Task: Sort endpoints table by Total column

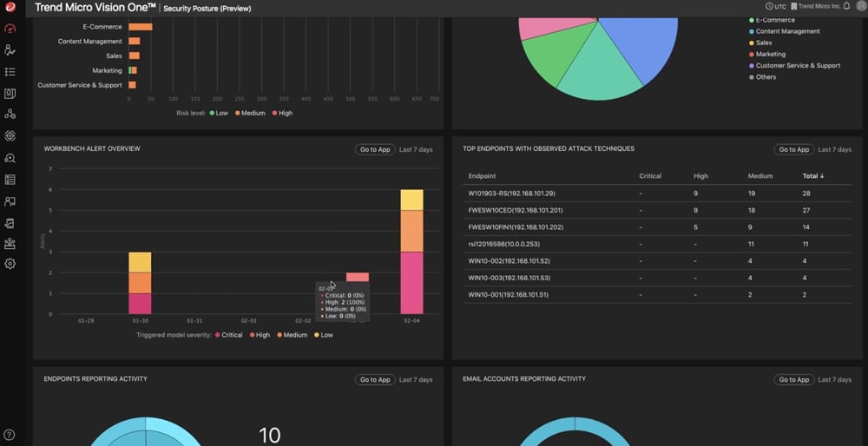Action: [x=812, y=176]
